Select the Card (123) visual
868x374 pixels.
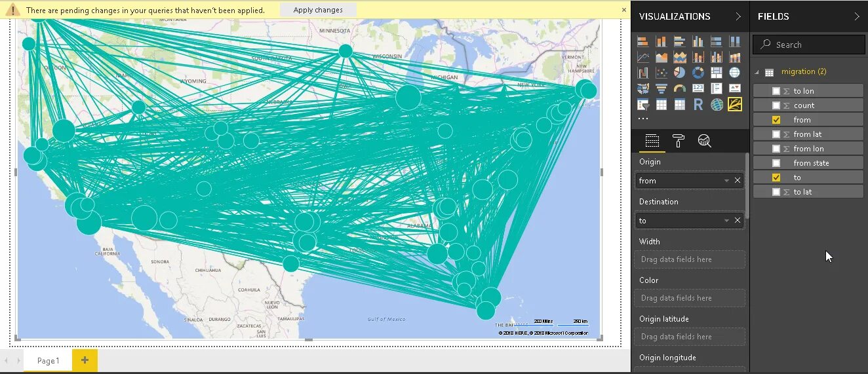tap(698, 88)
